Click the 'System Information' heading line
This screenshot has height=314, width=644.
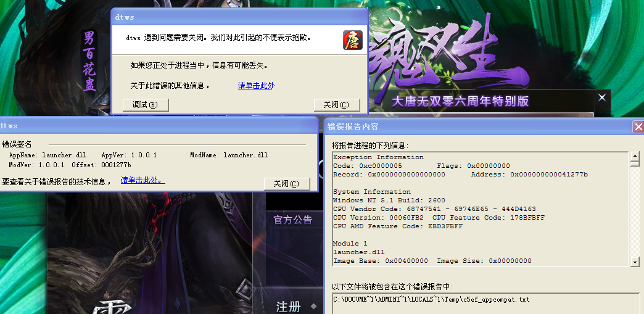click(372, 191)
